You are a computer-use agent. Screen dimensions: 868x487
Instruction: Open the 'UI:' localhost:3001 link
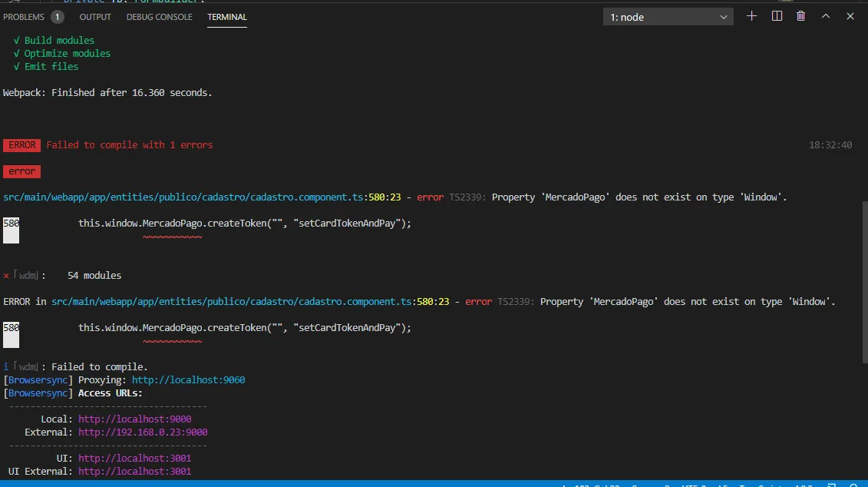(134, 459)
